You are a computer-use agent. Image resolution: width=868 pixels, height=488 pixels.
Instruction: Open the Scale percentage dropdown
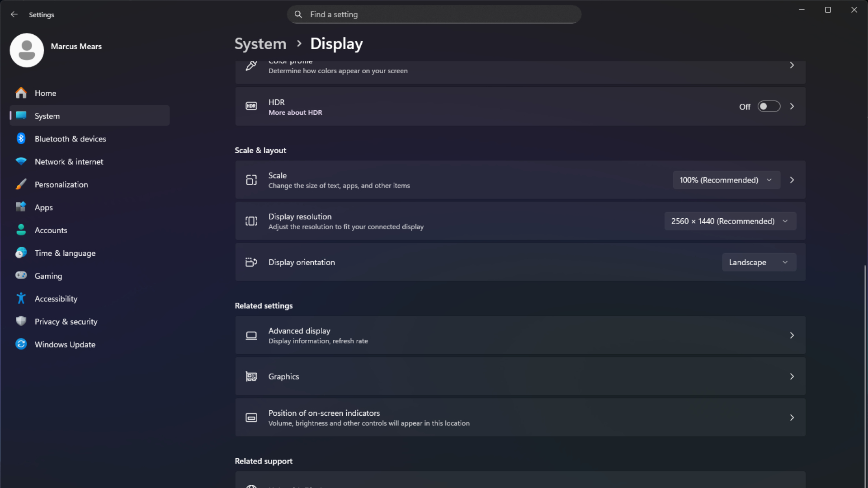pos(726,180)
